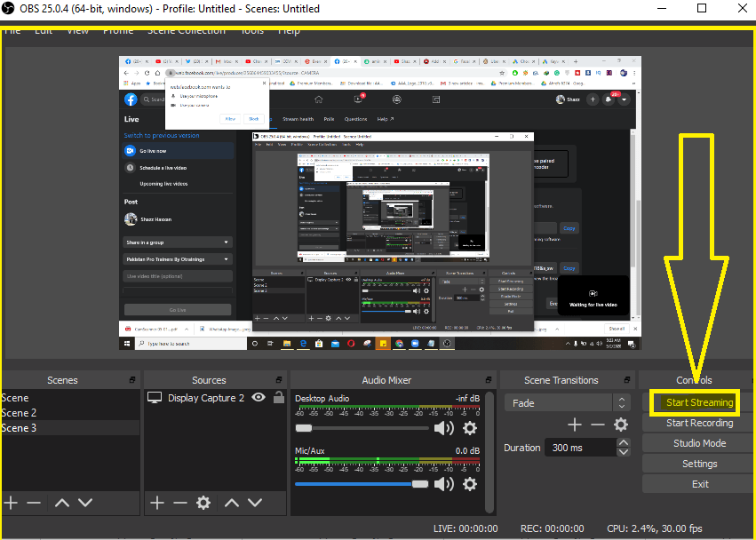Mute Desktop Audio speaker icon
Viewport: 756px width, 540px height.
tap(444, 428)
